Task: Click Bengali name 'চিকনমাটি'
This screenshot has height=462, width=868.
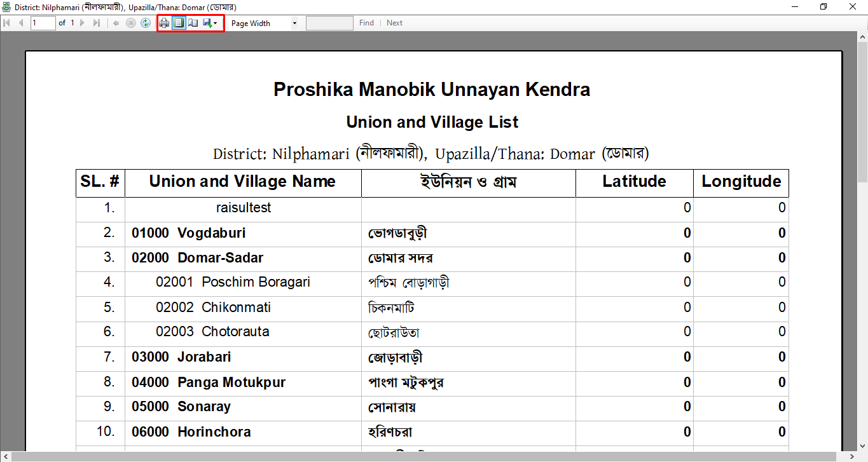Action: [392, 308]
